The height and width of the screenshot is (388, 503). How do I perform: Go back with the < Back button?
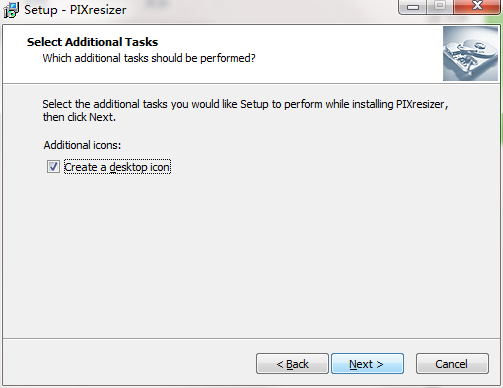tap(292, 364)
